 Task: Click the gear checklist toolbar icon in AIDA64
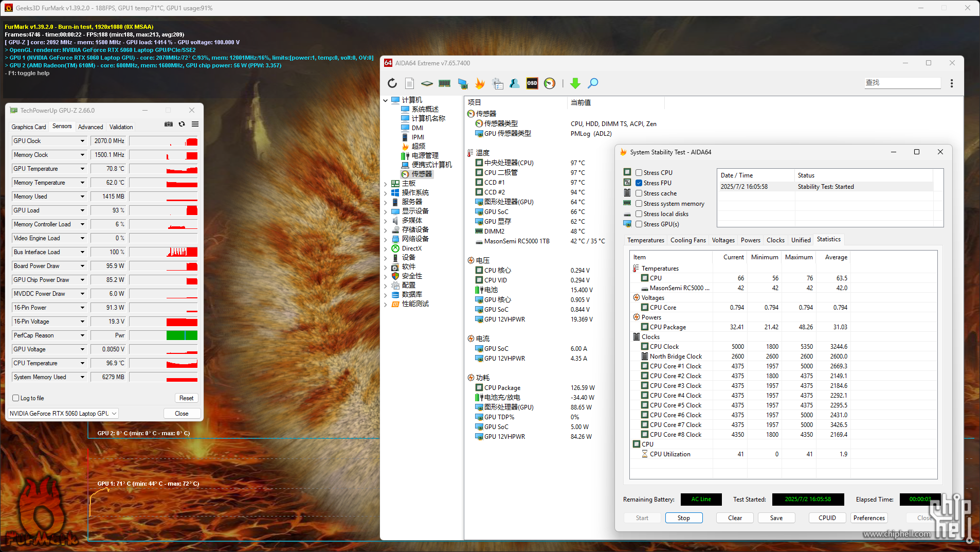(497, 83)
